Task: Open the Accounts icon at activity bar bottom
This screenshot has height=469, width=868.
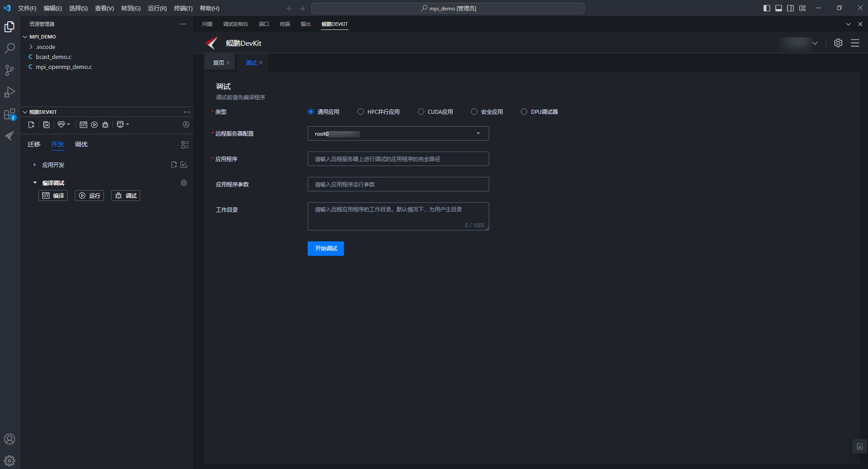Action: 10,439
